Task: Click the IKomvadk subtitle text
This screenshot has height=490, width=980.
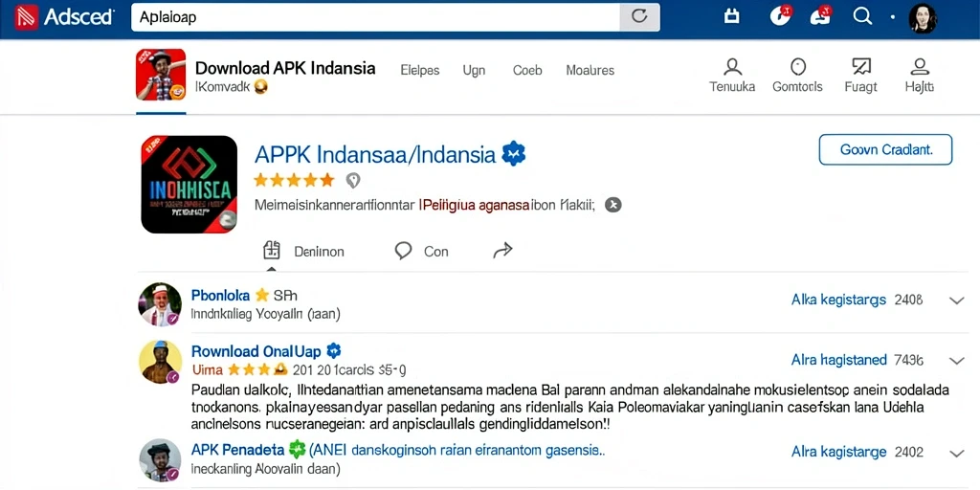Action: point(223,87)
